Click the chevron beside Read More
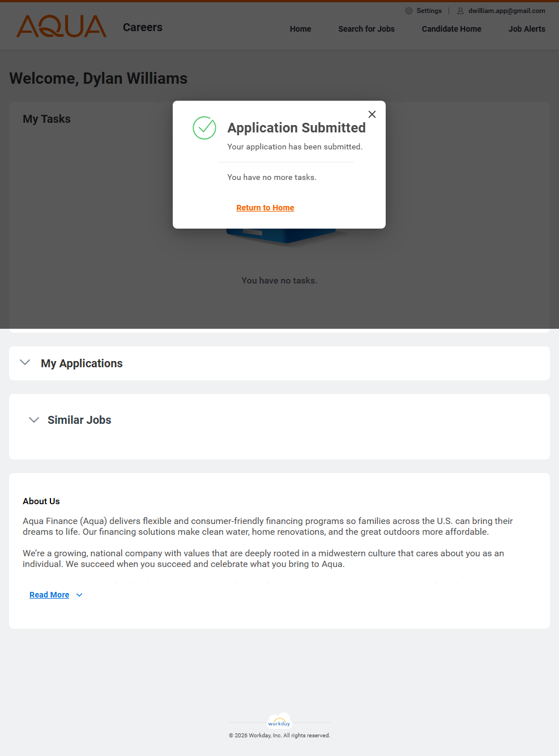559x756 pixels. 79,595
